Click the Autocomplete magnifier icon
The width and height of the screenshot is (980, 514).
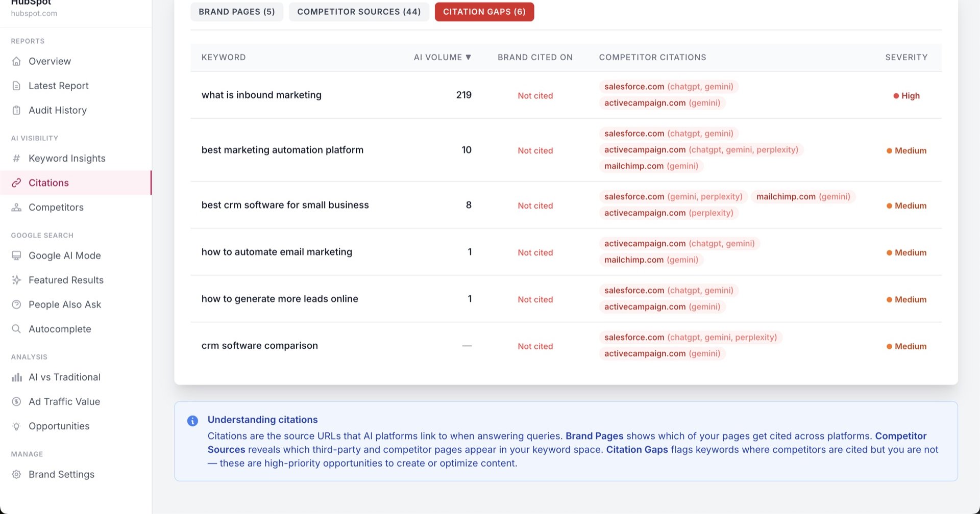[16, 329]
